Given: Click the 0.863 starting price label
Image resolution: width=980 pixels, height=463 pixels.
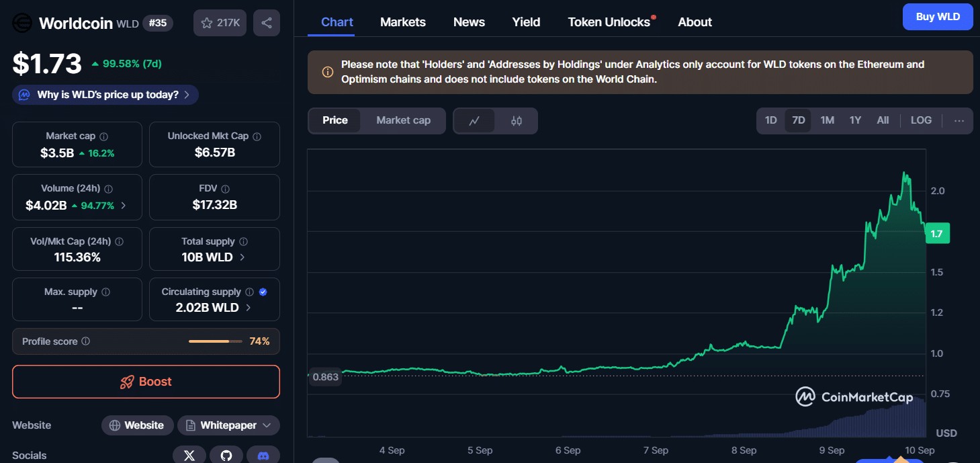Looking at the screenshot, I should pyautogui.click(x=326, y=377).
